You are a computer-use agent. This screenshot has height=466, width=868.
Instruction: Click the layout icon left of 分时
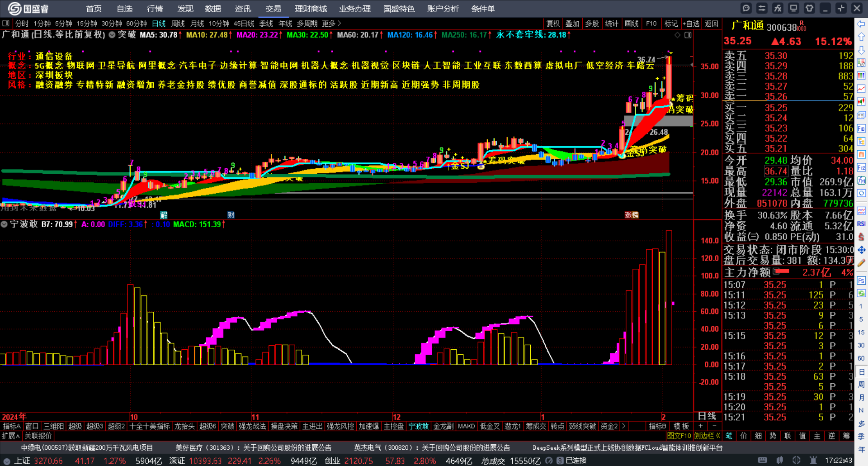pos(6,23)
